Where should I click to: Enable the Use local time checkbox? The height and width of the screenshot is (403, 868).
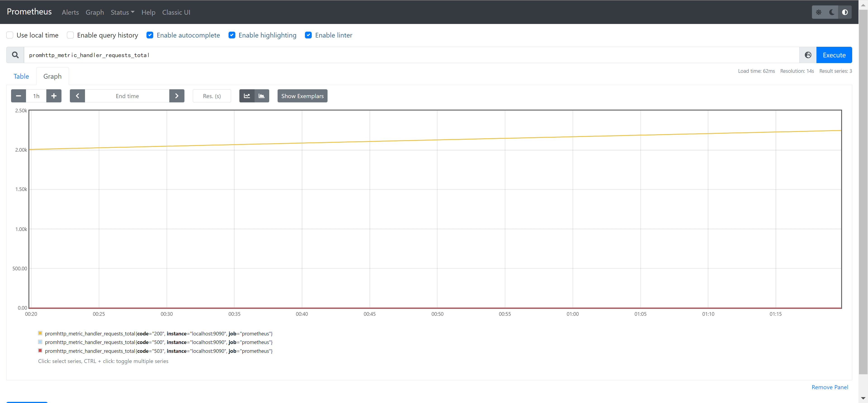tap(10, 35)
